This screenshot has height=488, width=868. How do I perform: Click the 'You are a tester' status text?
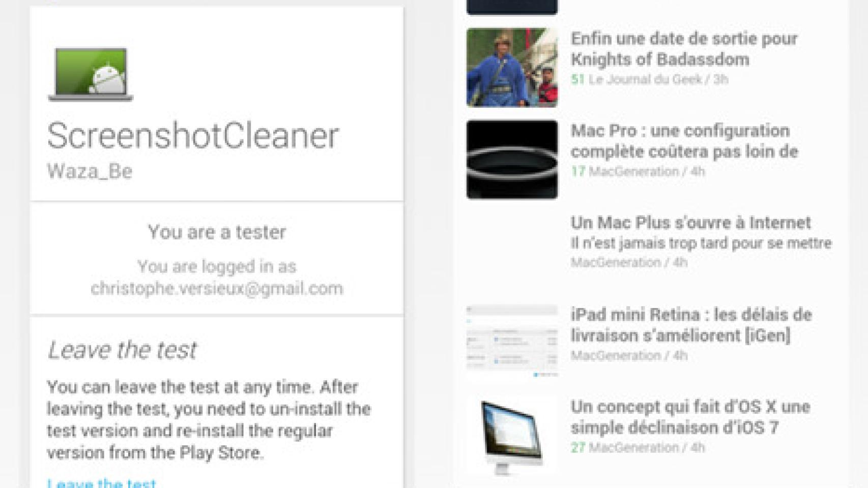coord(217,232)
